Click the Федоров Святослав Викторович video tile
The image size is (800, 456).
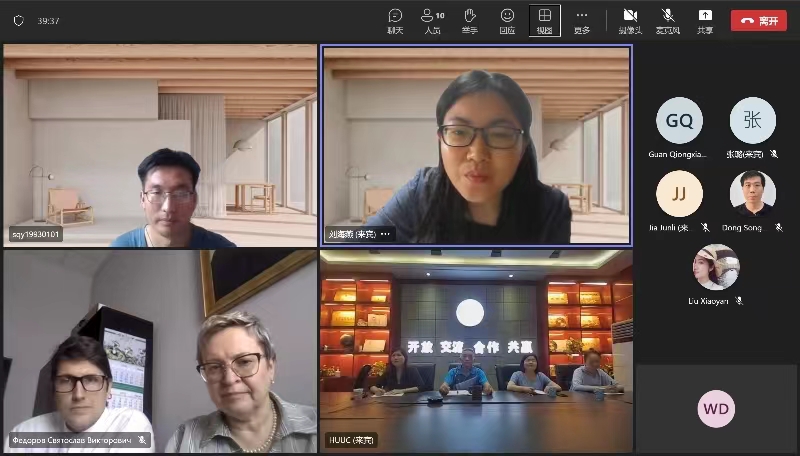160,350
